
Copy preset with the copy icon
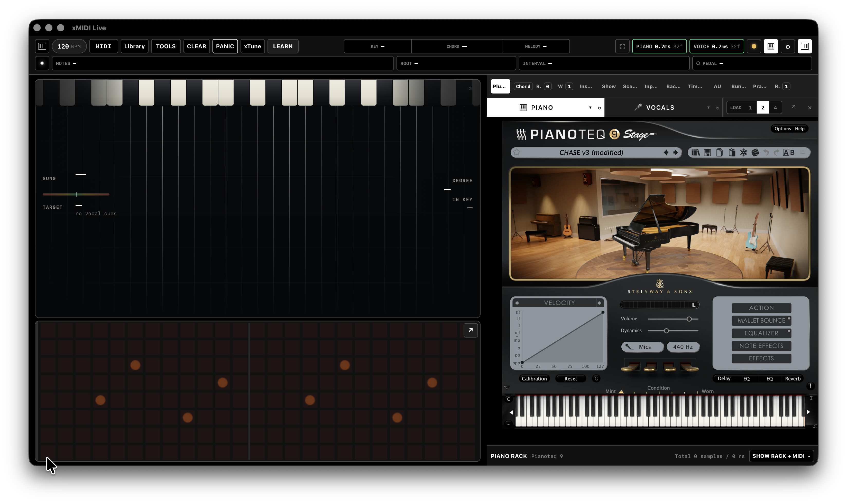coord(719,153)
